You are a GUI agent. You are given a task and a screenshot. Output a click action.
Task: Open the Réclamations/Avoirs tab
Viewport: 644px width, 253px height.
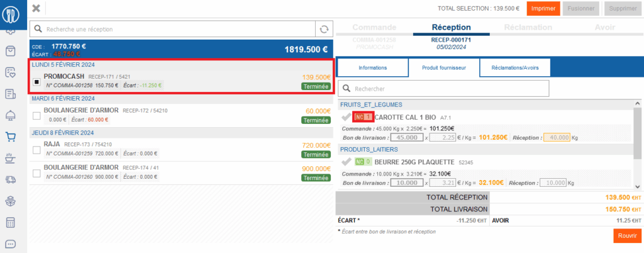514,67
